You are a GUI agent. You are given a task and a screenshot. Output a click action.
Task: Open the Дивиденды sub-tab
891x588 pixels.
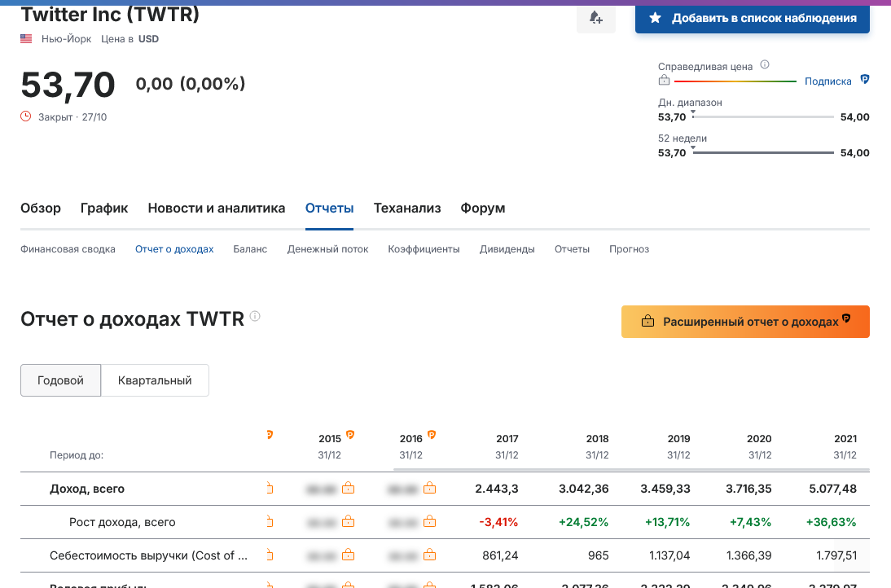pyautogui.click(x=507, y=249)
